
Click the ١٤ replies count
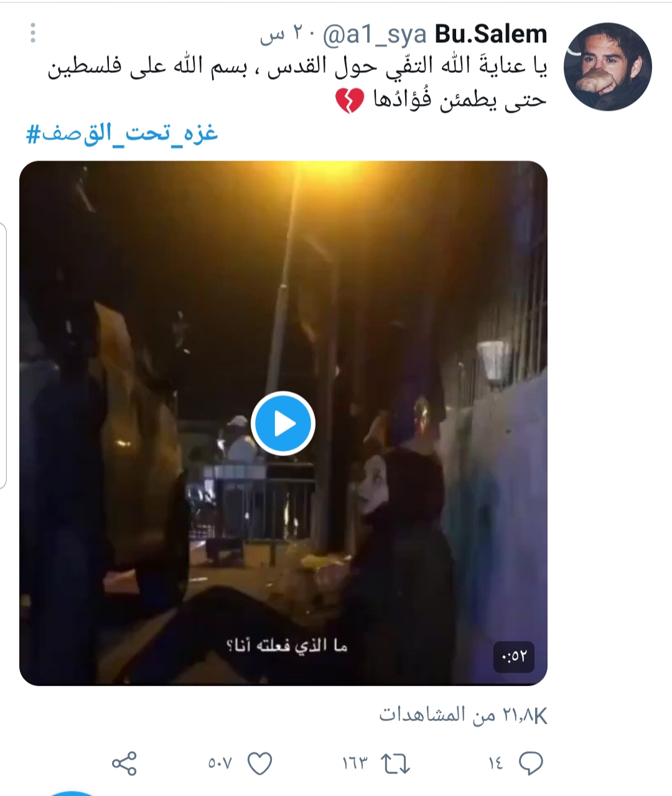496,763
